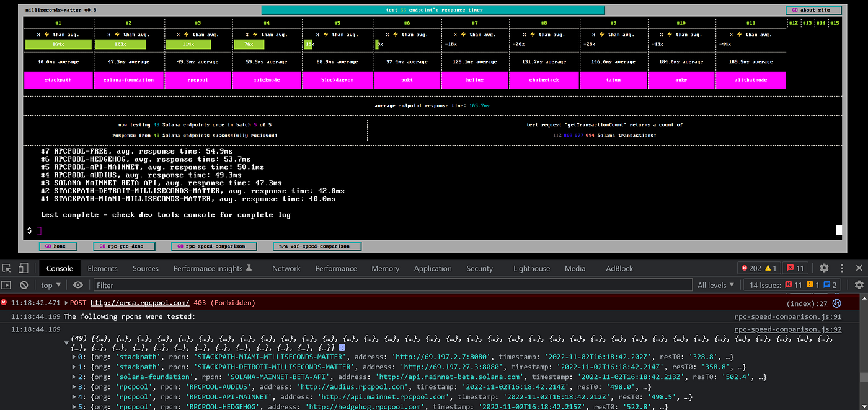Open the Performance tab
Viewport: 868px width, 410px height.
point(336,268)
